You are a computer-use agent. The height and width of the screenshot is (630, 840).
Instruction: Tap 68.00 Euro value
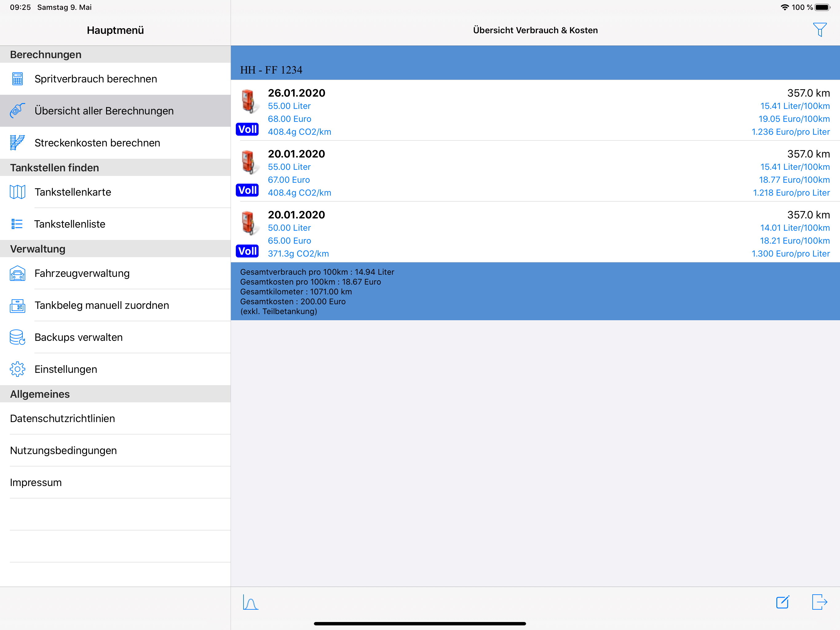(289, 119)
